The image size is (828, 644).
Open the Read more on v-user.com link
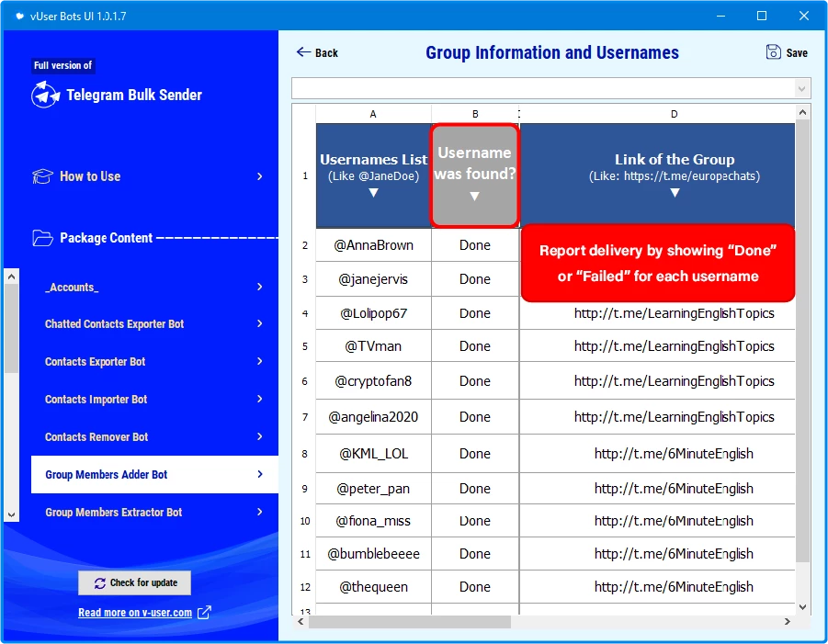(135, 613)
